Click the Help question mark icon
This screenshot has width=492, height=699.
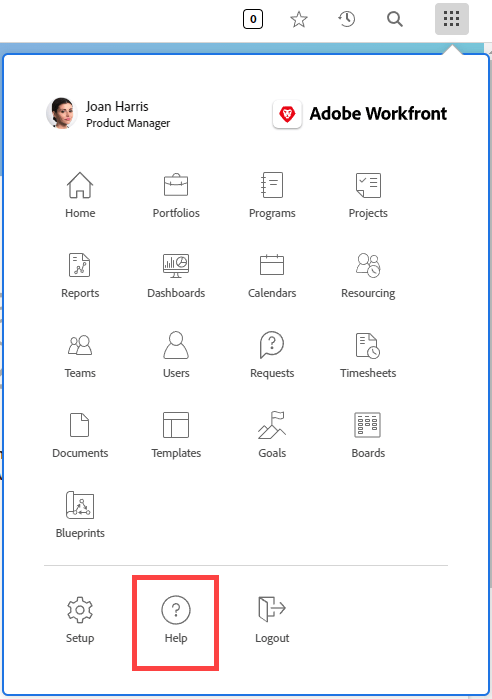pos(176,609)
